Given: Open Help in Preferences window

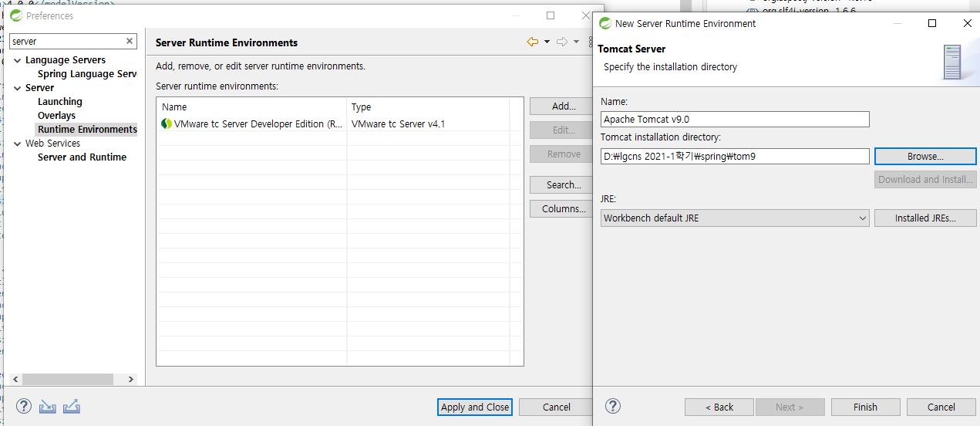Looking at the screenshot, I should (24, 406).
